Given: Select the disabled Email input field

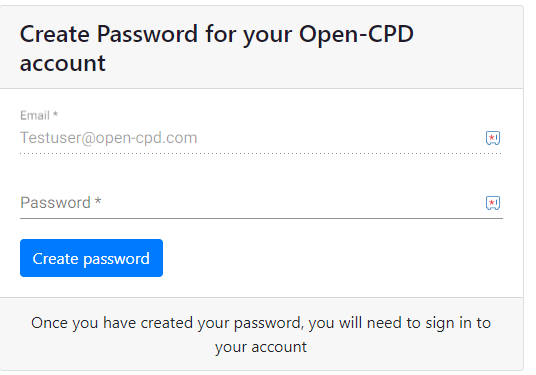Looking at the screenshot, I should [262, 138].
